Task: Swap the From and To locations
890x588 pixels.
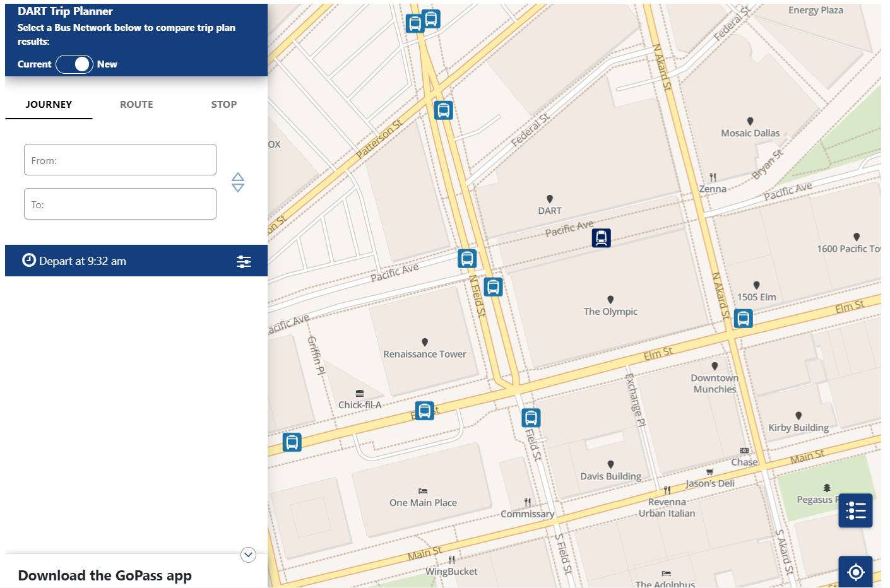Action: pos(238,182)
